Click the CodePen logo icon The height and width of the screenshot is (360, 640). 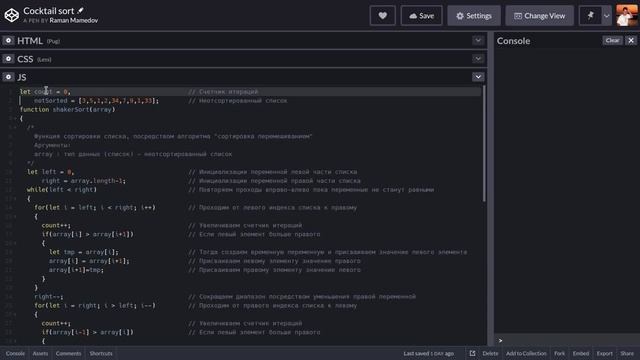point(12,16)
